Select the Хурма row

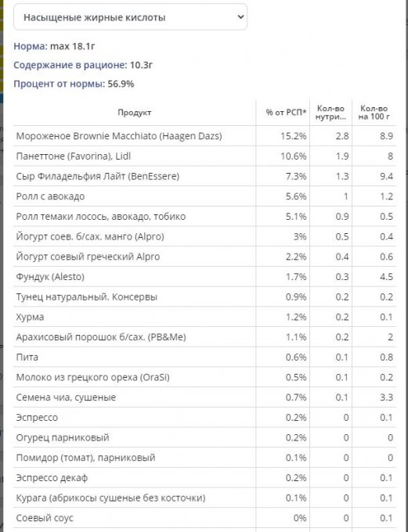[x=204, y=317]
